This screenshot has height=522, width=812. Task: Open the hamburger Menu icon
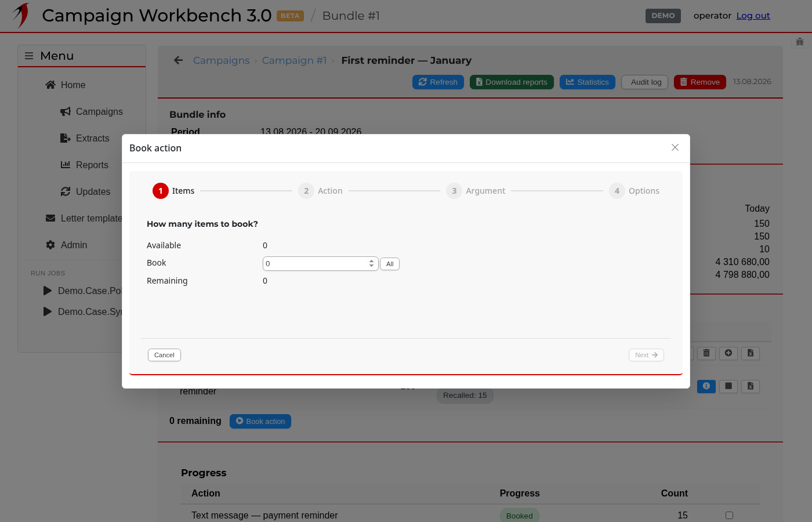click(x=29, y=56)
